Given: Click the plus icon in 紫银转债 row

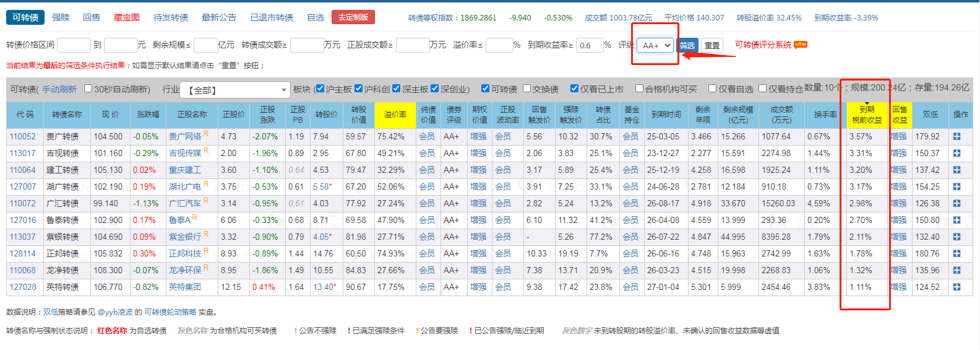Looking at the screenshot, I should click(x=956, y=237).
